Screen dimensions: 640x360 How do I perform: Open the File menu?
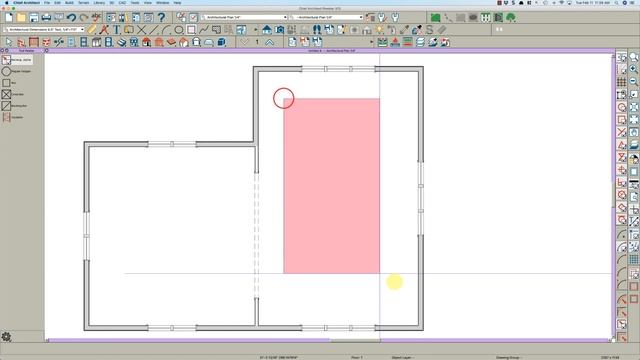tap(47, 3)
